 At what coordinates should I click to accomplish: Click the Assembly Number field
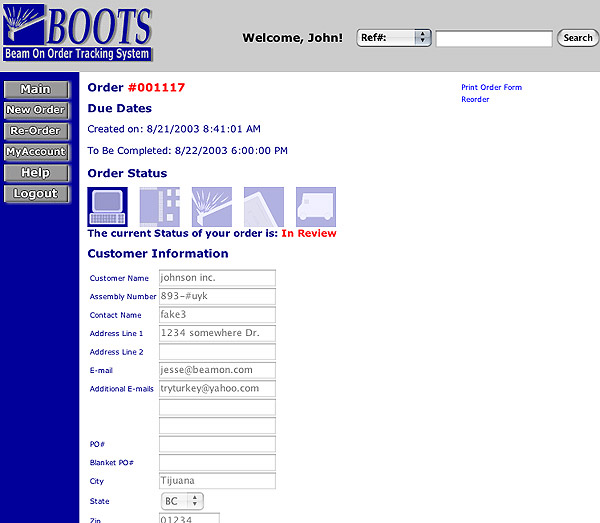[x=217, y=296]
